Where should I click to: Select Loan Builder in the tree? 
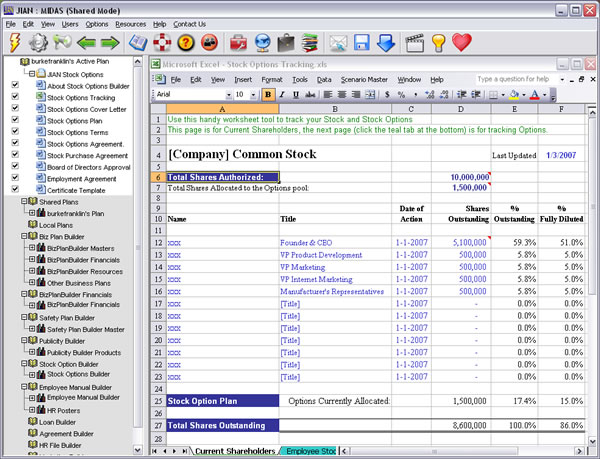(x=57, y=422)
